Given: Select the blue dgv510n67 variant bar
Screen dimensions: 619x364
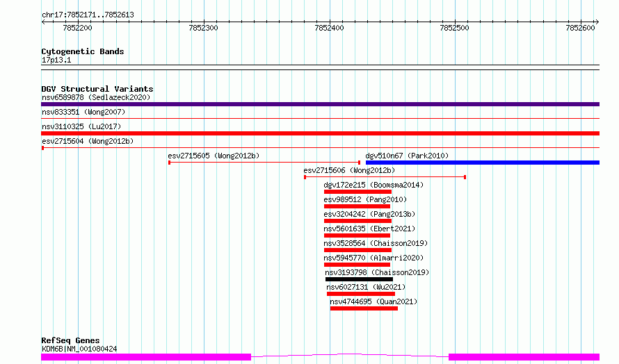Looking at the screenshot, I should click(x=483, y=163).
